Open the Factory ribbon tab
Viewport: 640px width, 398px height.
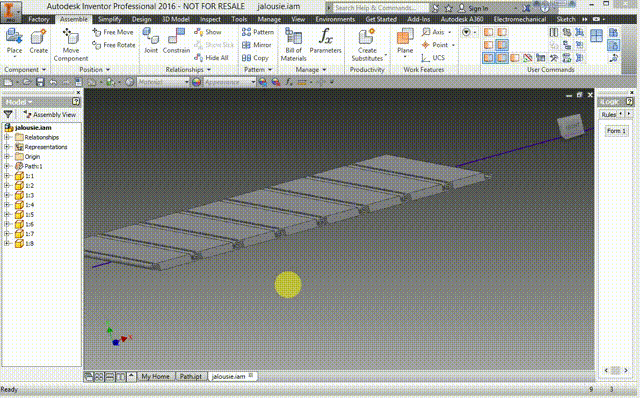pyautogui.click(x=39, y=19)
